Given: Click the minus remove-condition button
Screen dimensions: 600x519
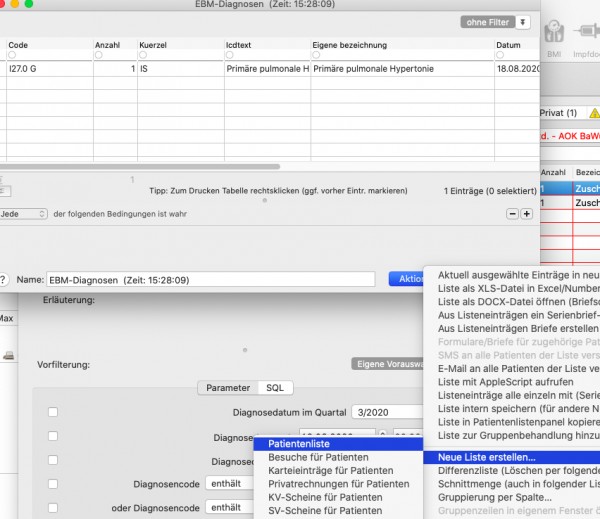Looking at the screenshot, I should click(x=512, y=214).
